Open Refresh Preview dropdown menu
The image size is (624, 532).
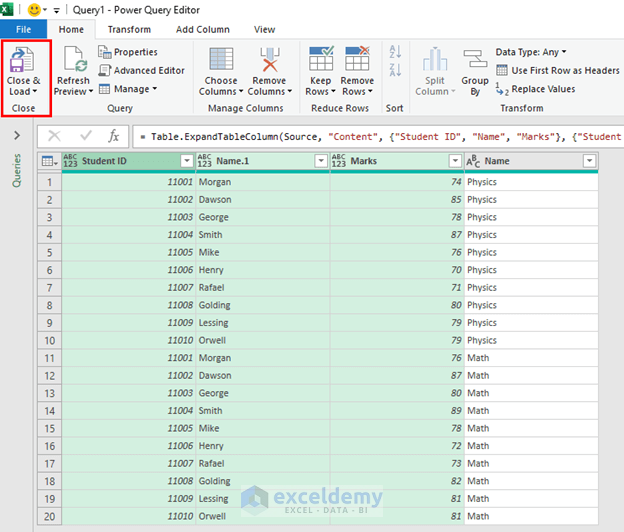[91, 92]
